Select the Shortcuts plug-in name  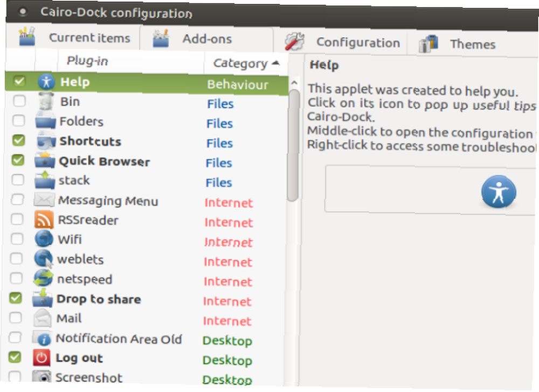[91, 141]
